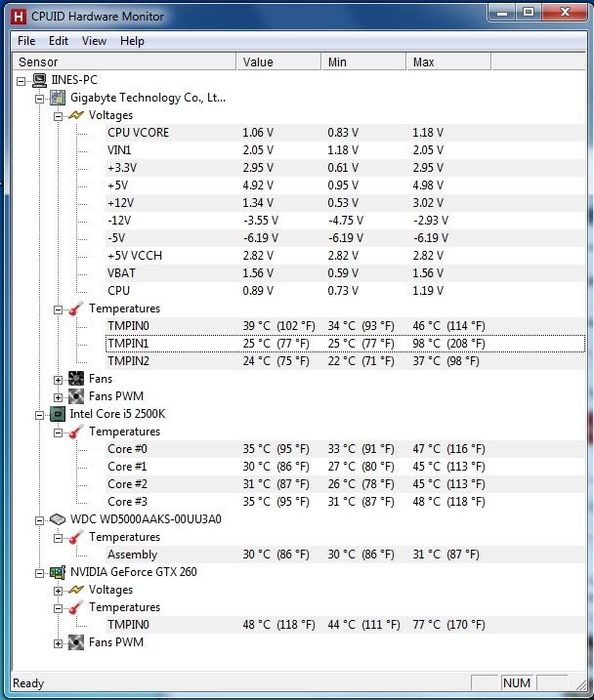Collapse the NVIDIA GeForce GTX 260 node
594x700 pixels.
click(x=39, y=573)
